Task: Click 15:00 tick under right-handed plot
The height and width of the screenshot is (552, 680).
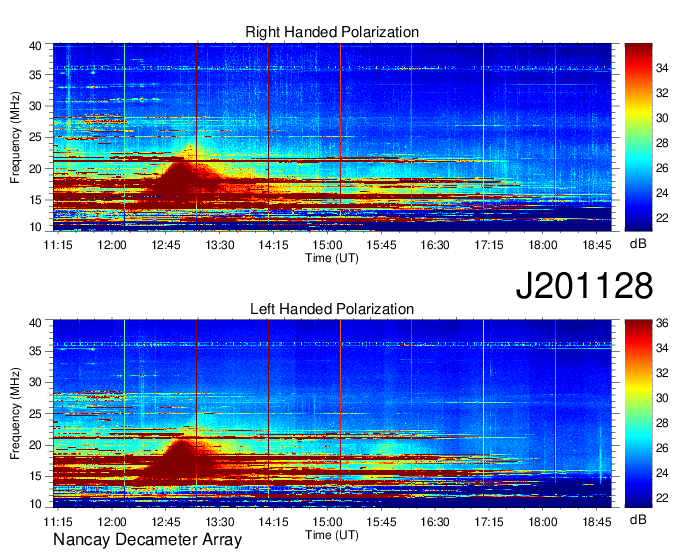Action: pos(327,245)
